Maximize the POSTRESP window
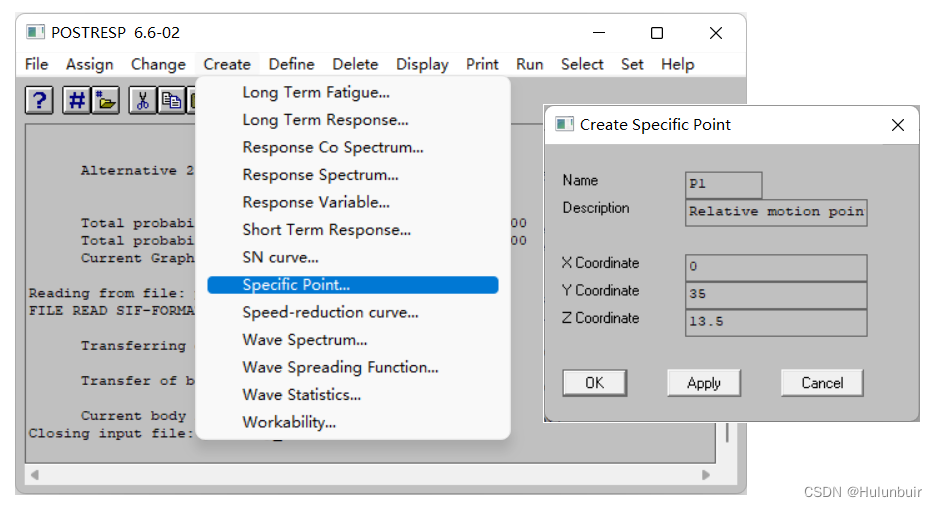 pyautogui.click(x=657, y=33)
